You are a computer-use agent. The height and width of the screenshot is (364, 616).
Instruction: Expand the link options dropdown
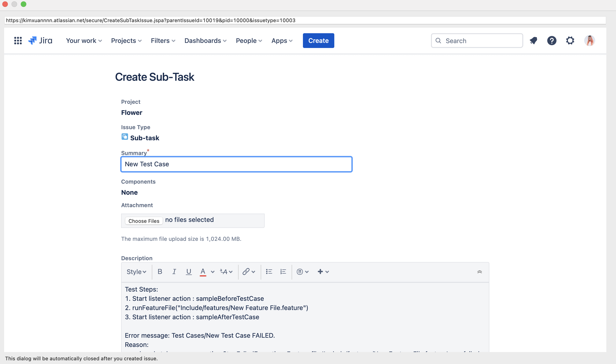point(253,272)
